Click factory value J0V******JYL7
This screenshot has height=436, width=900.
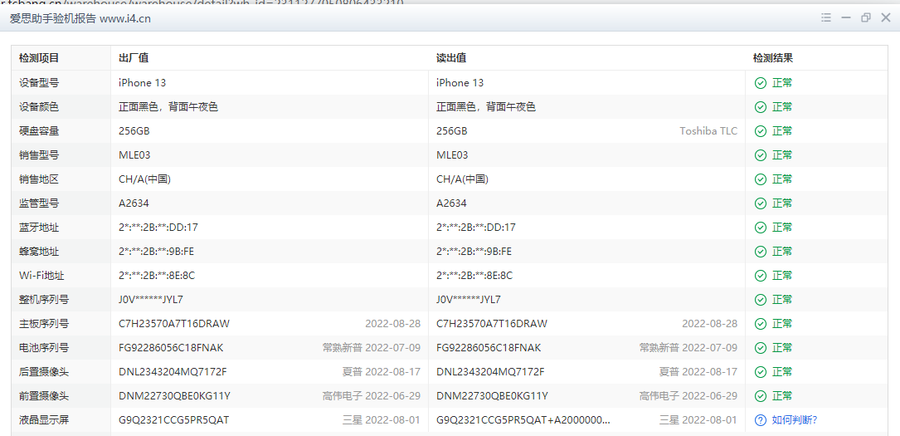click(151, 299)
